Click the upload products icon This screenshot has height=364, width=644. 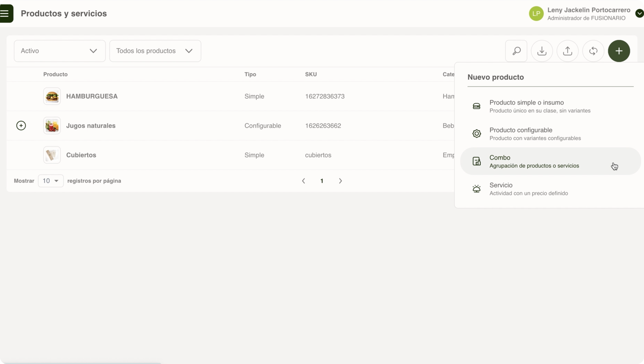pos(568,51)
